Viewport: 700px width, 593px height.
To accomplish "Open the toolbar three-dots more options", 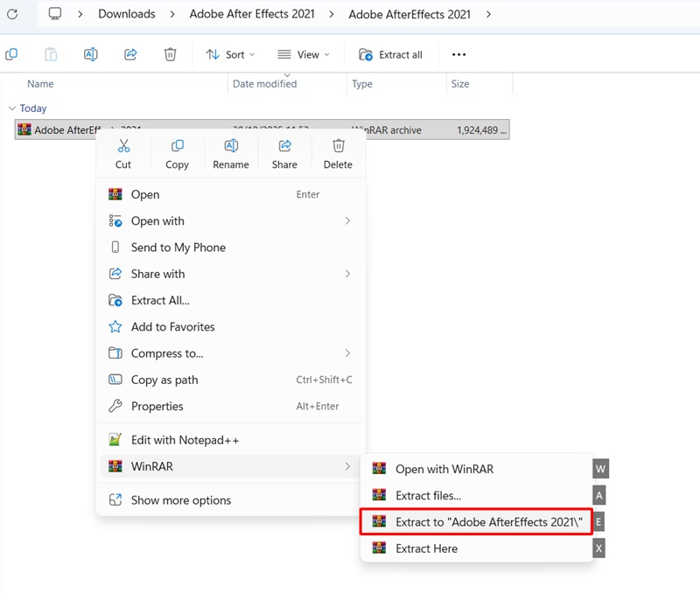I will coord(458,54).
